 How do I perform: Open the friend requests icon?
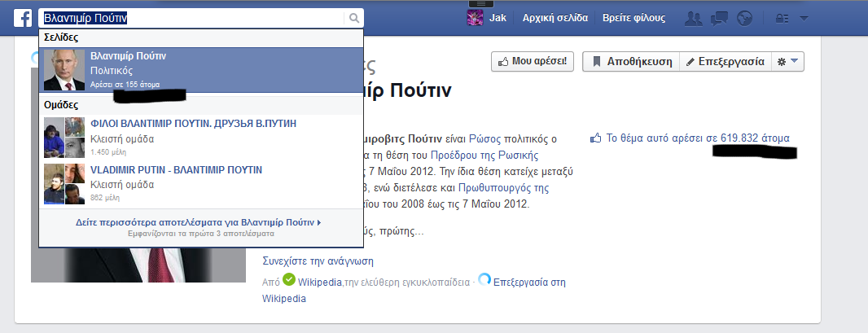point(694,18)
